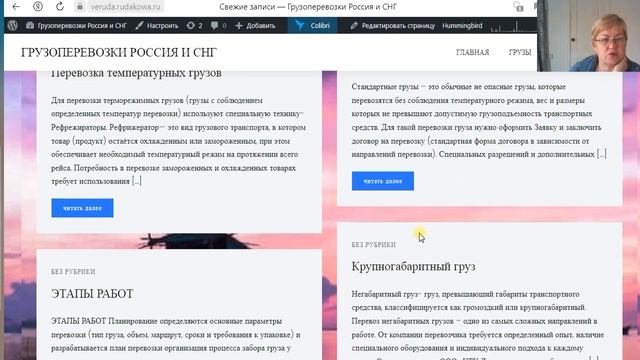Click the text 'Для перевозки терморежимных грузов'
Viewport: 640px width, 360px height.
(117, 100)
